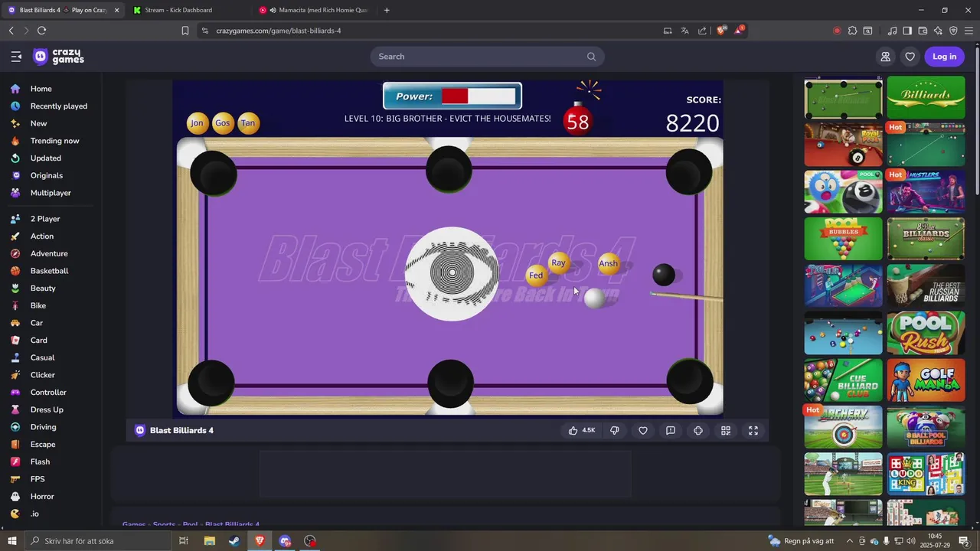This screenshot has width=980, height=551.
Task: Dislike the game with thumbs down
Action: click(x=615, y=431)
